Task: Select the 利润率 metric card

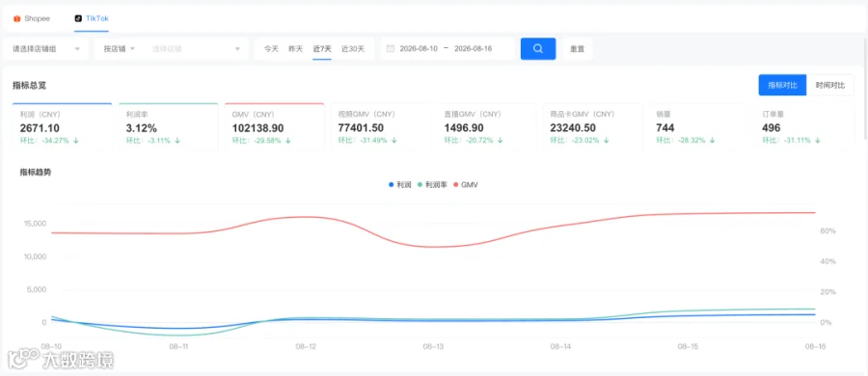Action: click(168, 127)
